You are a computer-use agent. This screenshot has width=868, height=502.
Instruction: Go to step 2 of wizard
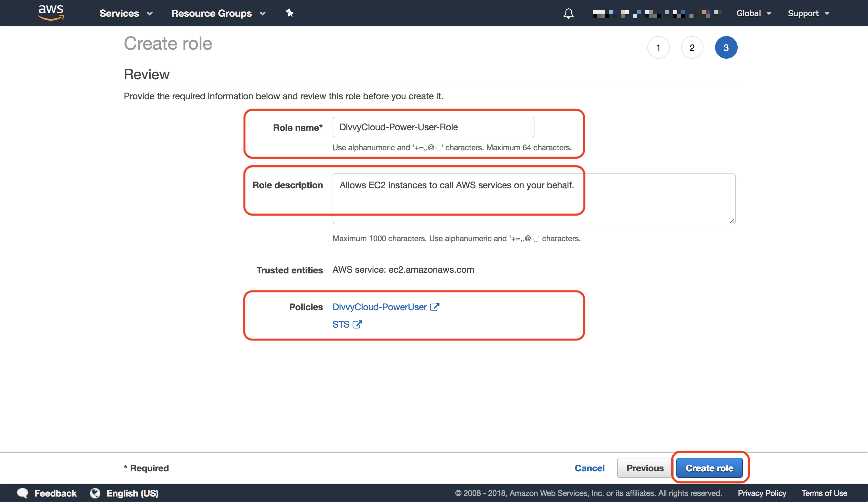(692, 48)
